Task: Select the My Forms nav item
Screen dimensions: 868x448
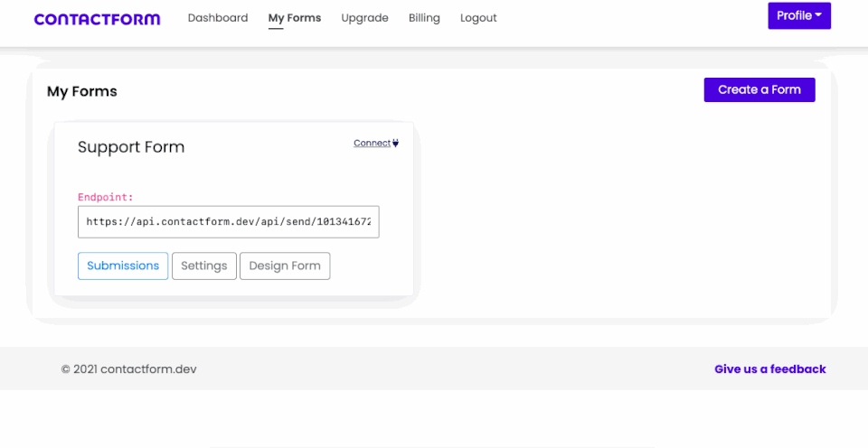Action: pos(295,18)
